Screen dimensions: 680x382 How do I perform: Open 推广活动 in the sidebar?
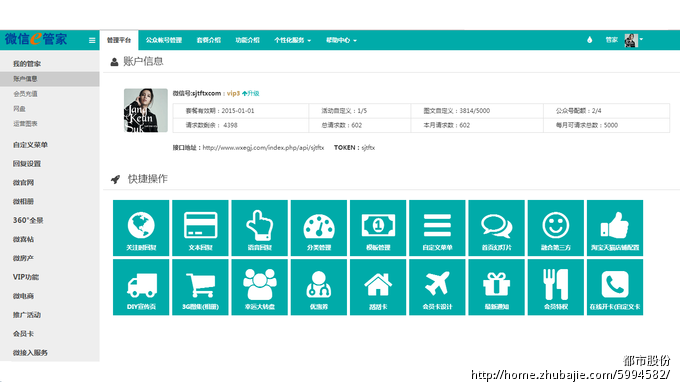(27, 315)
